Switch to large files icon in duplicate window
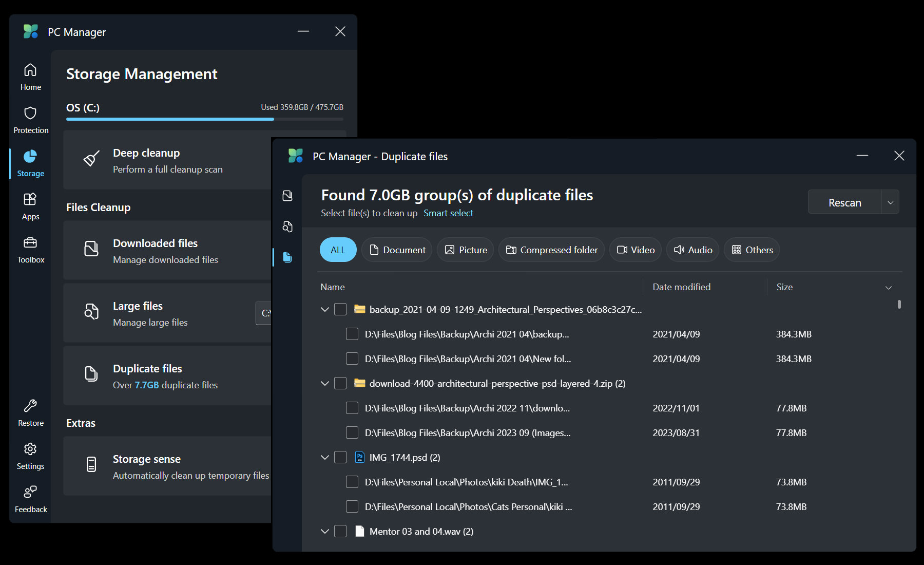 pyautogui.click(x=287, y=227)
